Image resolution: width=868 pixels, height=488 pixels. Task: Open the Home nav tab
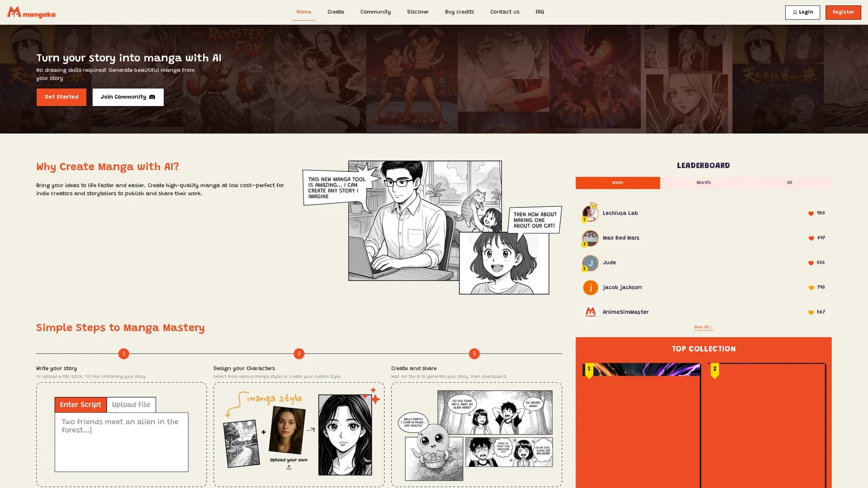pyautogui.click(x=304, y=12)
